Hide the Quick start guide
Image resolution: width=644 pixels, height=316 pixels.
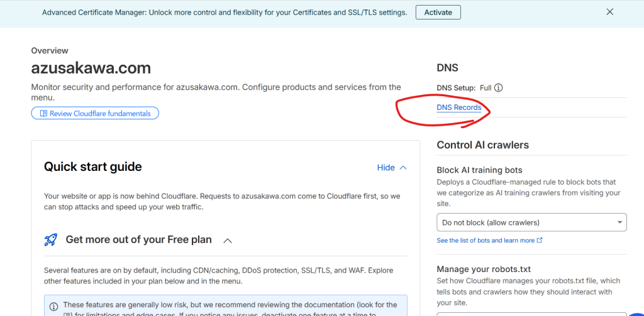[386, 168]
